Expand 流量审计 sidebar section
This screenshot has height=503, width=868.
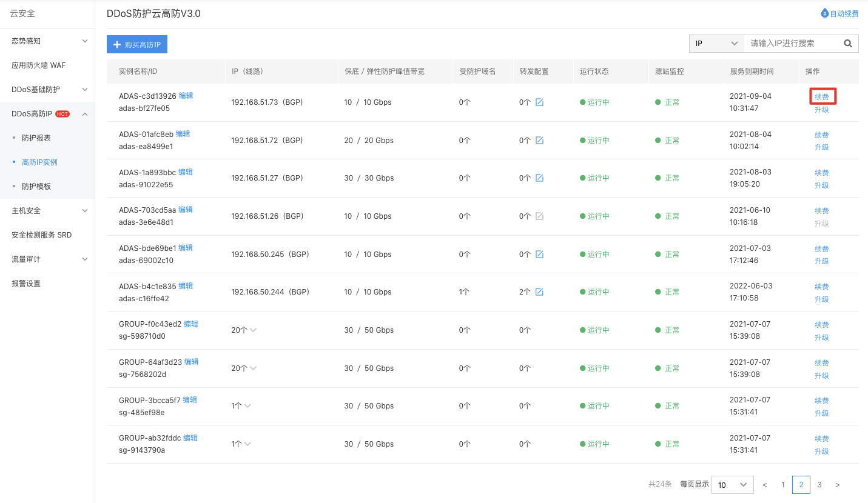click(85, 259)
